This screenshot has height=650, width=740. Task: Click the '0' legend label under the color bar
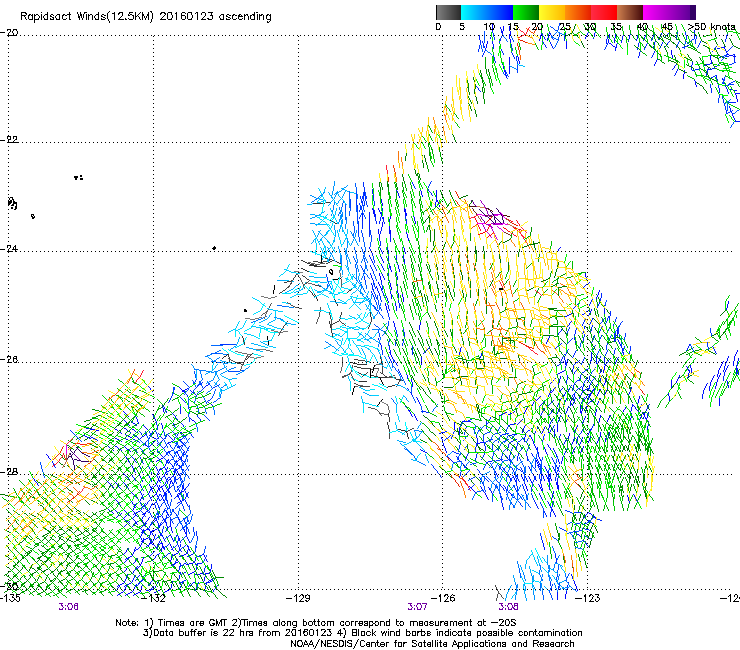tap(438, 27)
